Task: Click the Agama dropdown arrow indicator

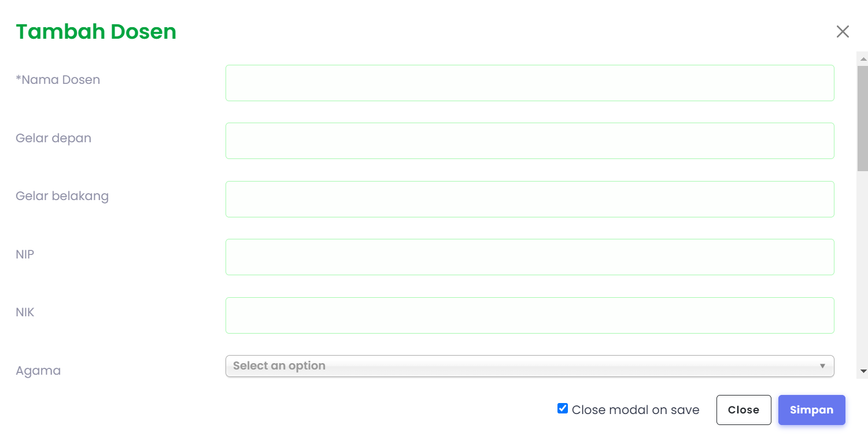Action: [822, 366]
